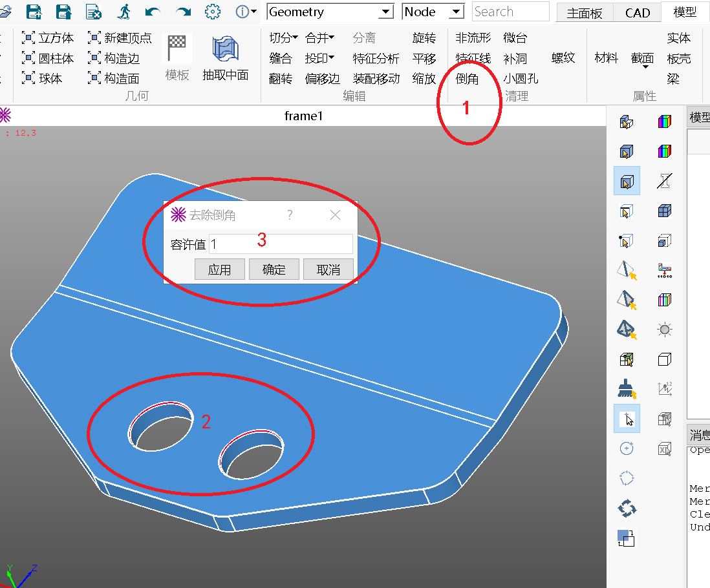The height and width of the screenshot is (588, 710).
Task: Click the polygon selection icon
Action: tap(626, 478)
